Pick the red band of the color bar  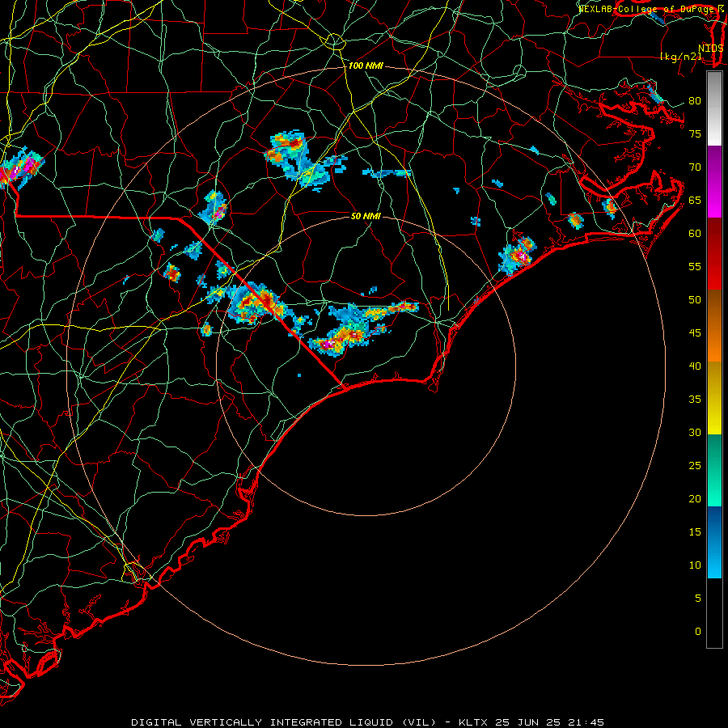click(714, 253)
